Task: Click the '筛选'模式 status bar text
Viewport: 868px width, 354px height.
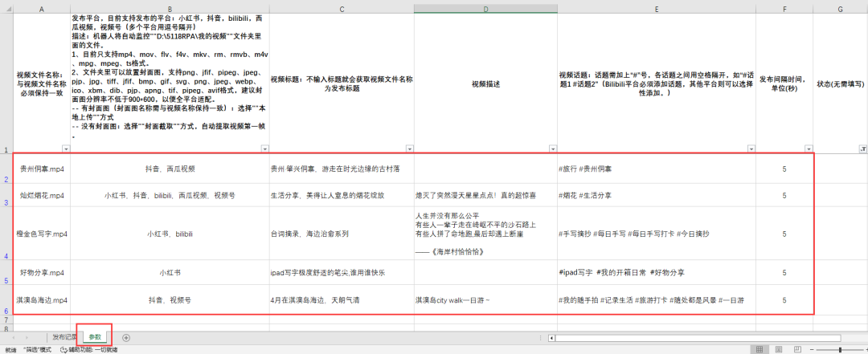Action: click(37, 349)
